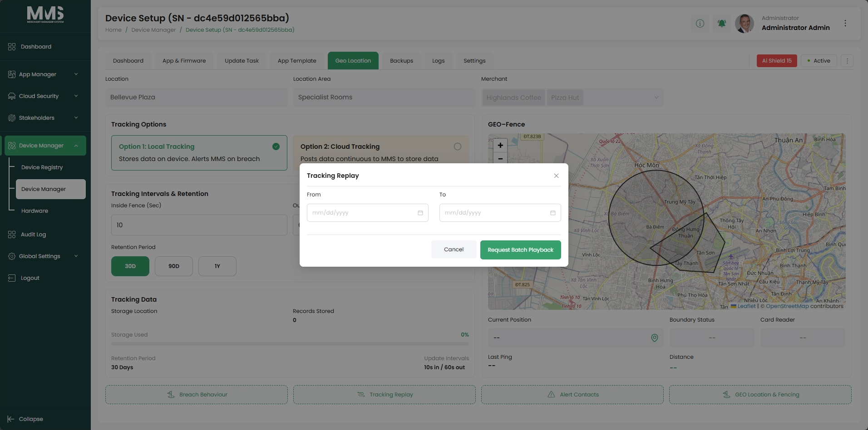Open Device Manager sub-item in sidebar
868x430 pixels.
click(x=51, y=189)
